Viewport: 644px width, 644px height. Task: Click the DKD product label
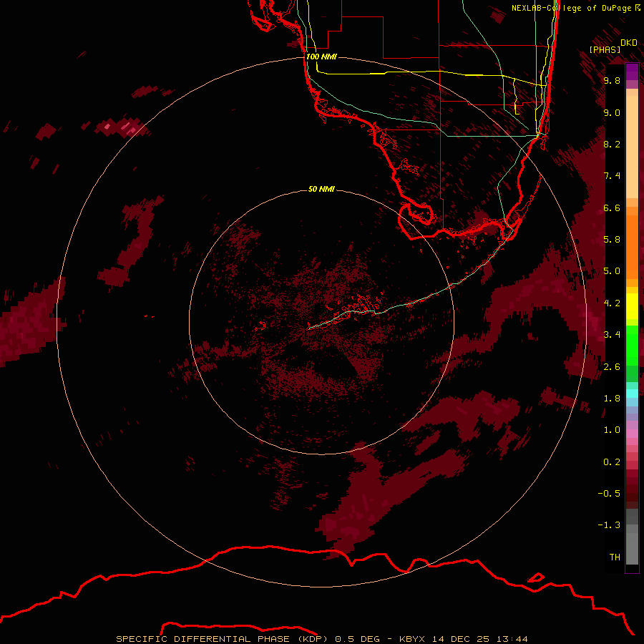coord(629,43)
